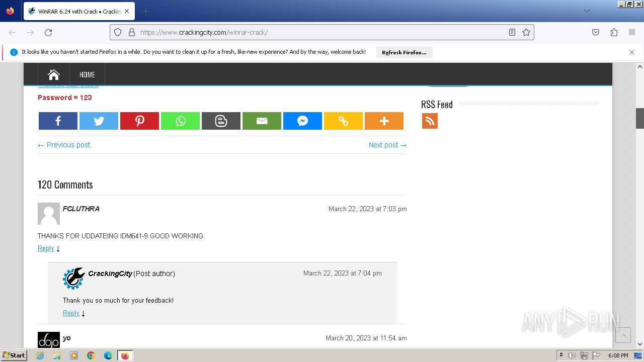Go to Previous post link

[x=64, y=145]
